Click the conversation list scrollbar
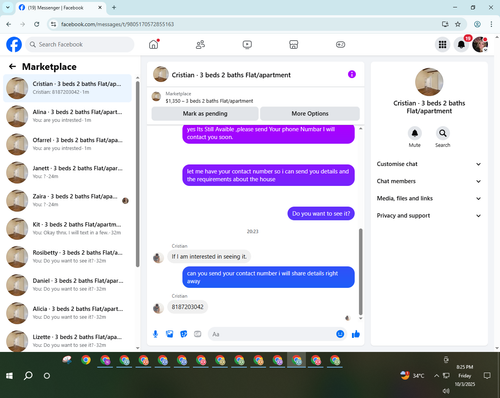 click(x=137, y=173)
